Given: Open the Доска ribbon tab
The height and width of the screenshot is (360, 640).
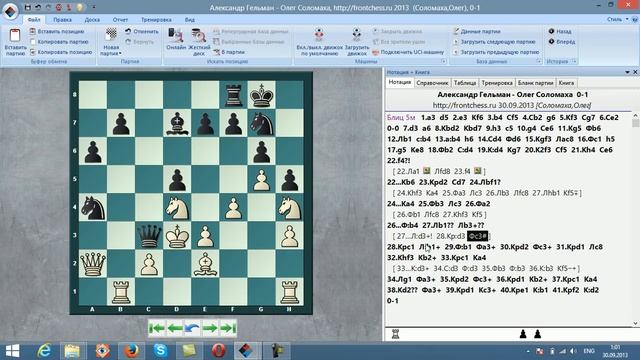Looking at the screenshot, I should [x=92, y=20].
